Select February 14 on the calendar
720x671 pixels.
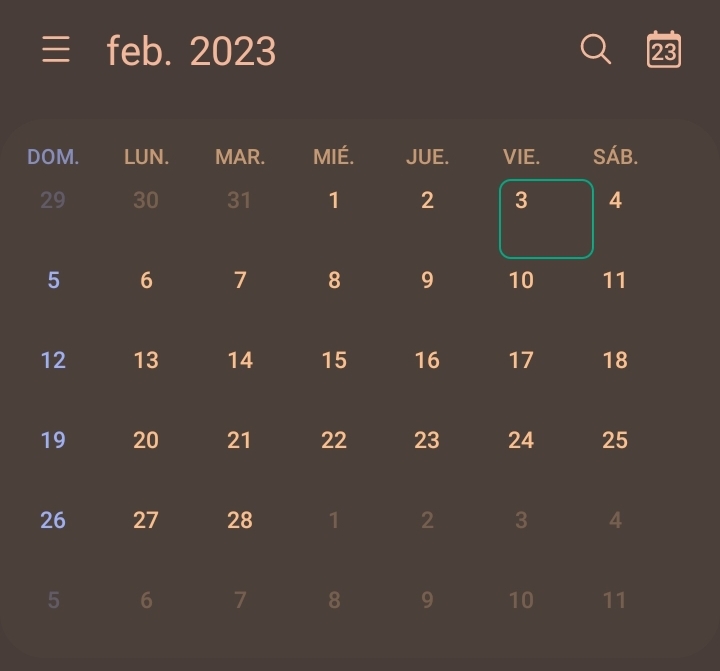pos(240,360)
